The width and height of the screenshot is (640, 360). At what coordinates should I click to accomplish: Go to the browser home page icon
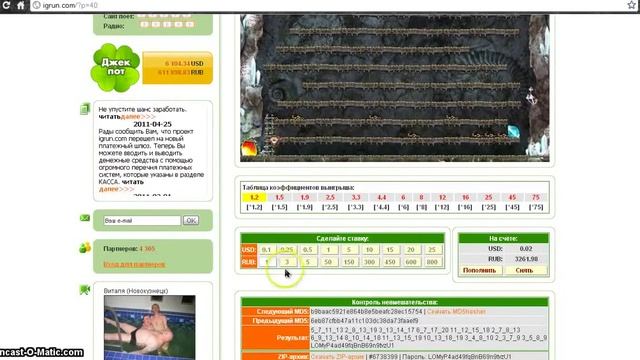pos(20,5)
